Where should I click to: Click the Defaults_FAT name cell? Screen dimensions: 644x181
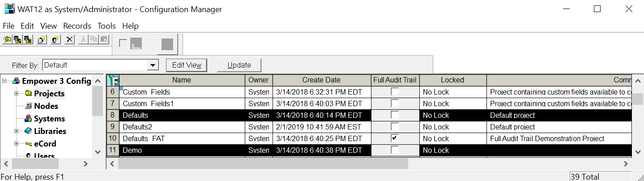(x=182, y=138)
